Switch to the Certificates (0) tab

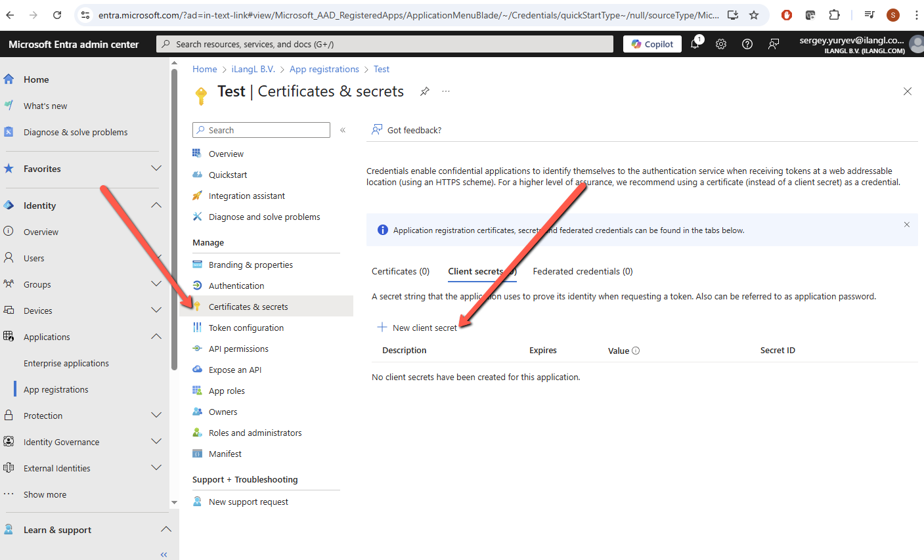point(401,271)
